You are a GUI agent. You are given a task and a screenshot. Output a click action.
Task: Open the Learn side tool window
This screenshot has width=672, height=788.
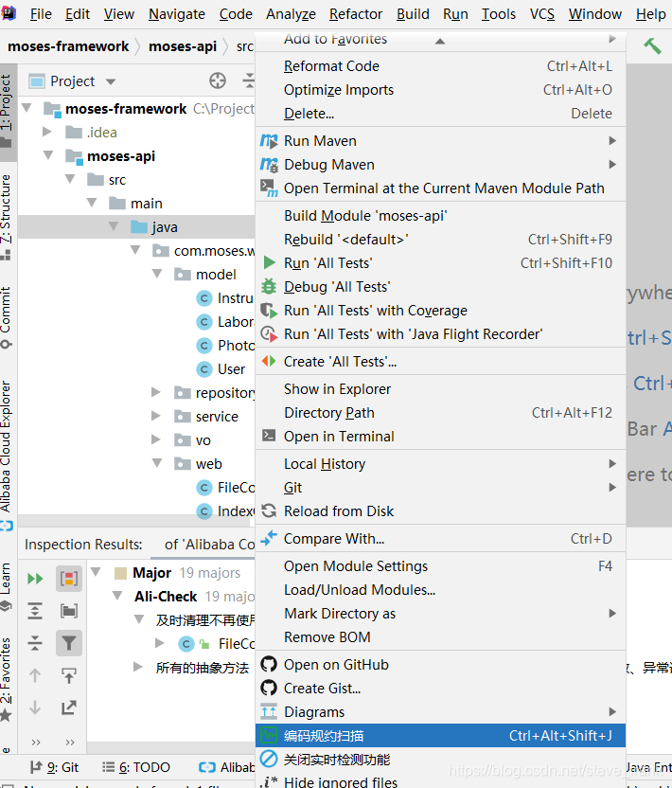[x=6, y=586]
